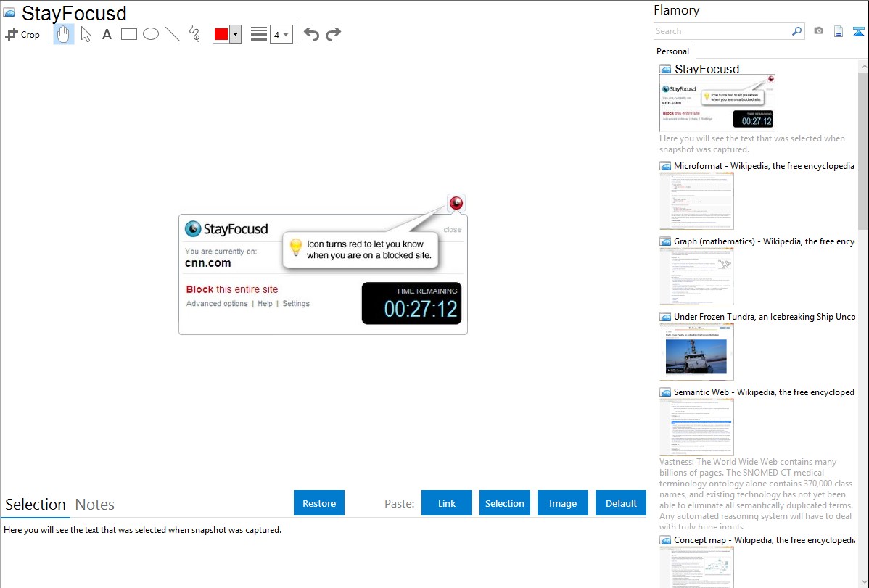Select the Crop tool
The image size is (869, 588).
22,34
